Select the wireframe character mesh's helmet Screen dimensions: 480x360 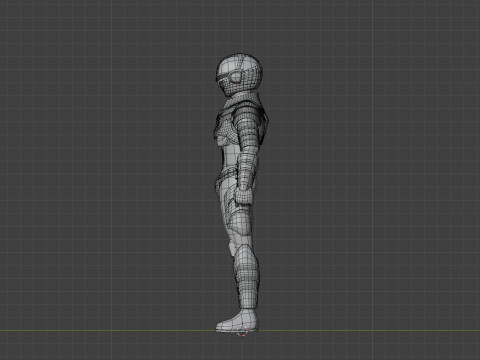click(x=239, y=75)
